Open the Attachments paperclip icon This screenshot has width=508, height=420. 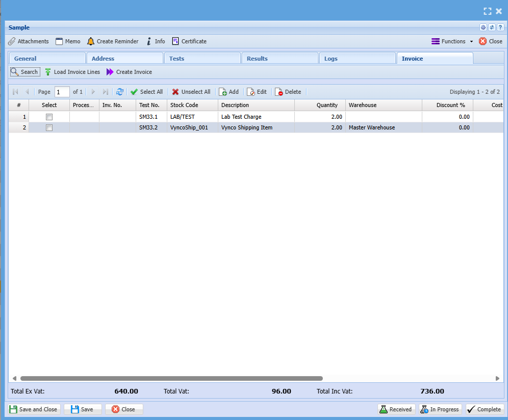point(29,41)
